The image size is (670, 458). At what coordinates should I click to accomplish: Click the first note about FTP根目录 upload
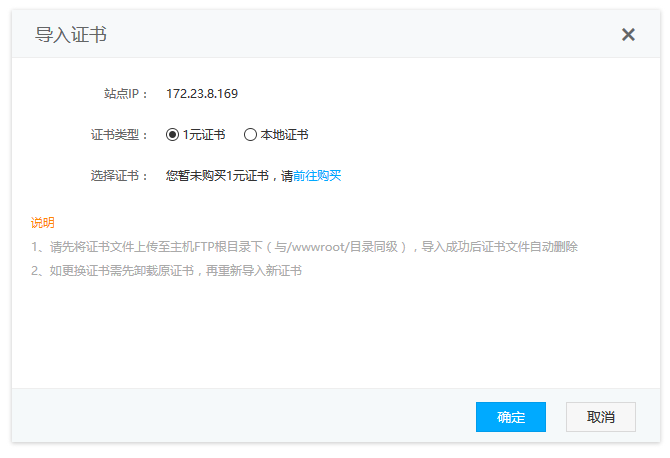click(303, 247)
